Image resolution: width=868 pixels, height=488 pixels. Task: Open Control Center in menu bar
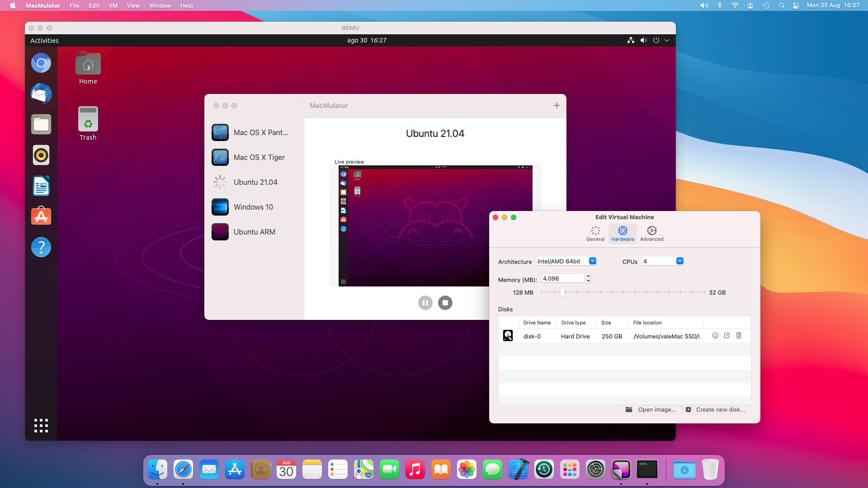796,5
